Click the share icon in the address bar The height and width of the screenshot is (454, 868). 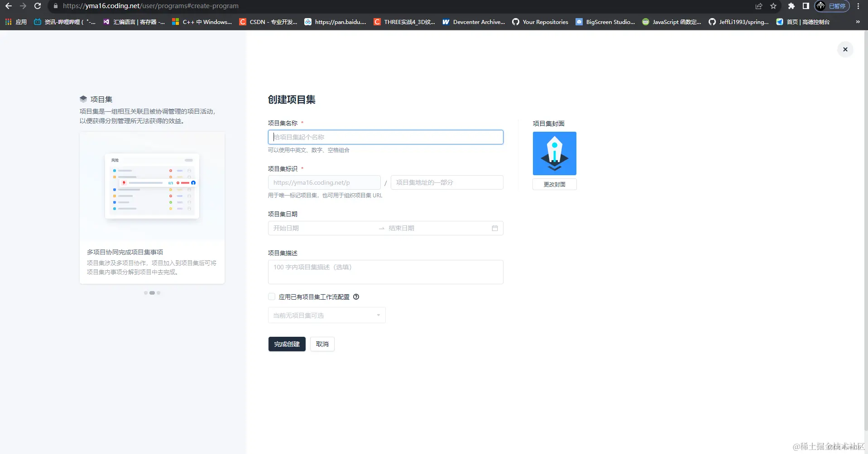pos(758,6)
